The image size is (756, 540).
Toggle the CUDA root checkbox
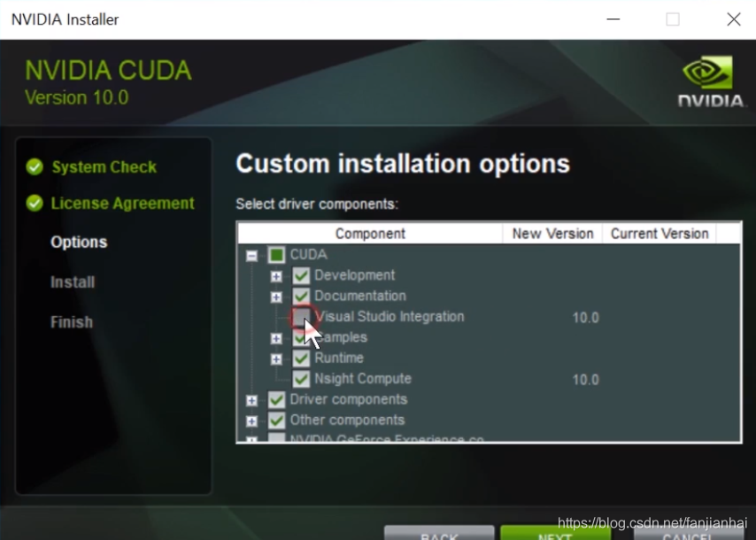pyautogui.click(x=276, y=255)
